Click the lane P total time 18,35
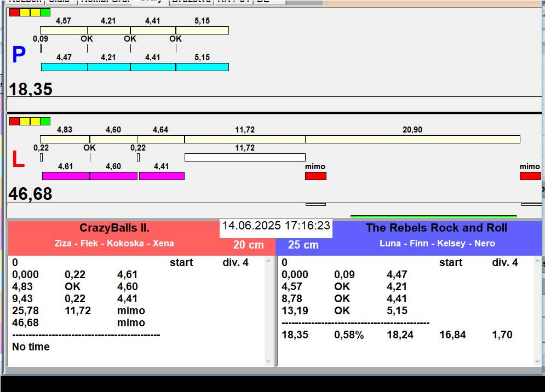This screenshot has width=545, height=392. coord(31,89)
